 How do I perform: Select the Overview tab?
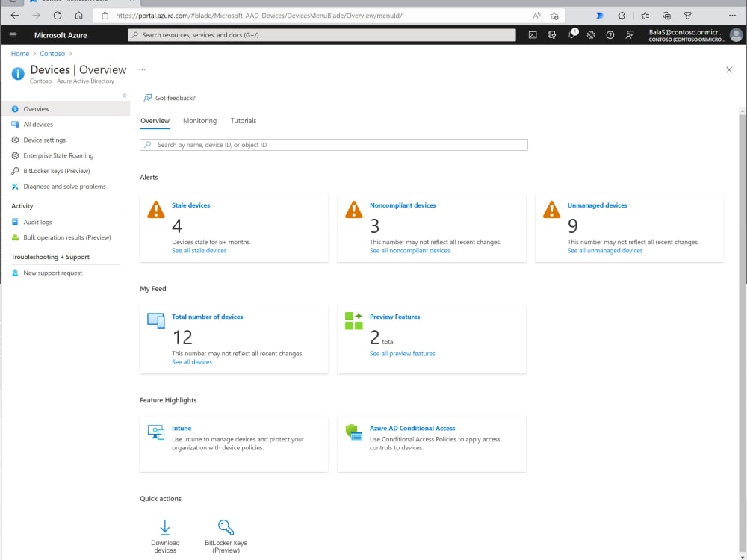click(155, 121)
